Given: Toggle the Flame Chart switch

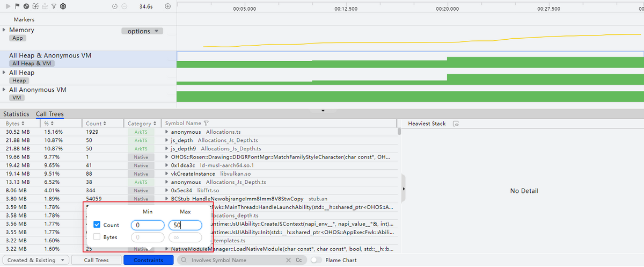Looking at the screenshot, I should click(316, 260).
